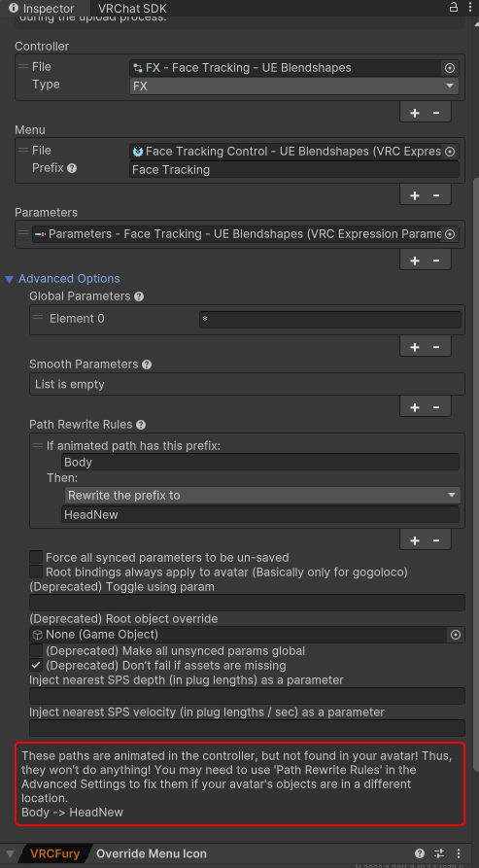Click help icon next to Smooth Parameters
The image size is (479, 868).
[x=147, y=365]
